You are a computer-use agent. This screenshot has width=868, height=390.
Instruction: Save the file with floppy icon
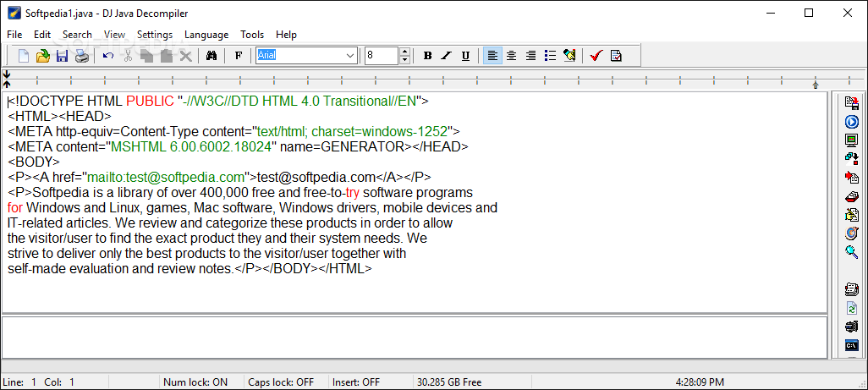[62, 56]
